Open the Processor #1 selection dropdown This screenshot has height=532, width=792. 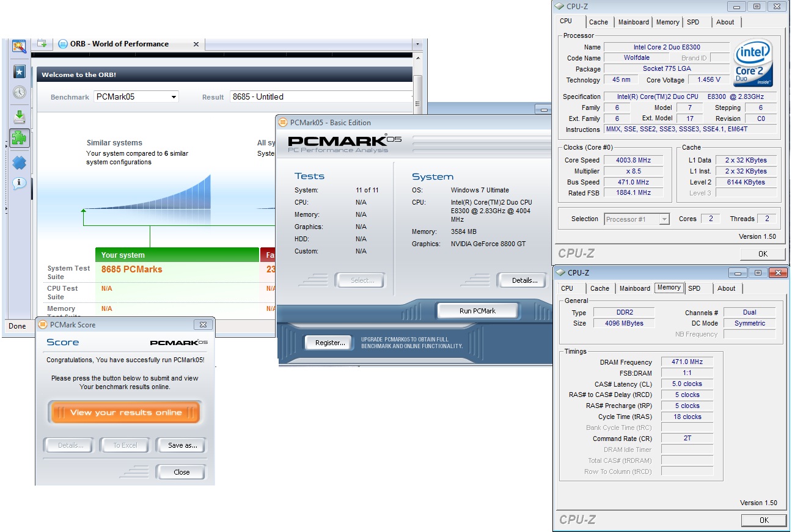tap(637, 219)
